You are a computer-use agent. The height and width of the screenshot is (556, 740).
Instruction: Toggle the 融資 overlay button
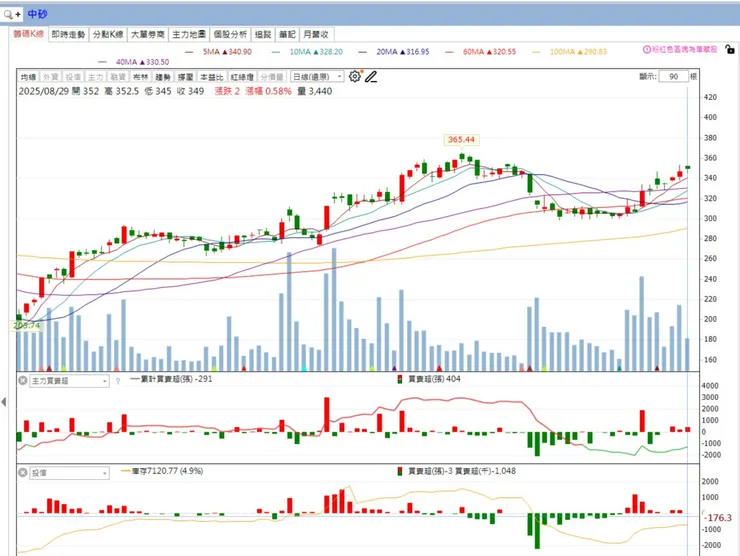(118, 77)
